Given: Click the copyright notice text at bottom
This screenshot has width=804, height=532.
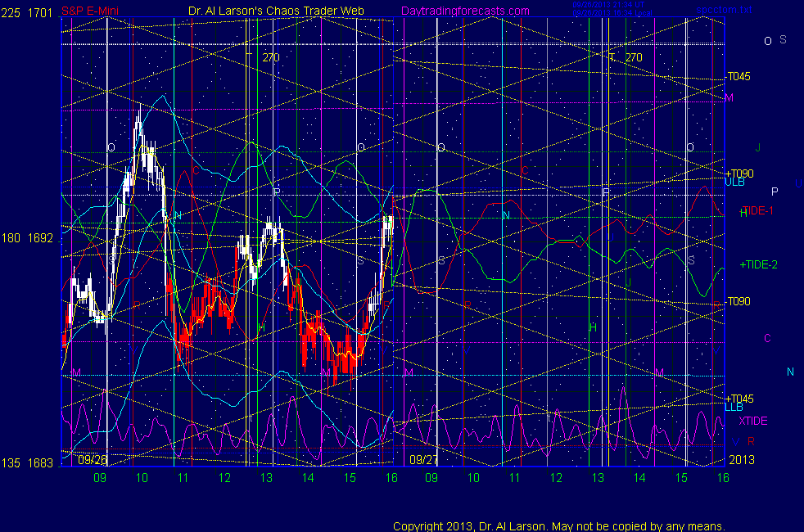Looking at the screenshot, I should 559,525.
